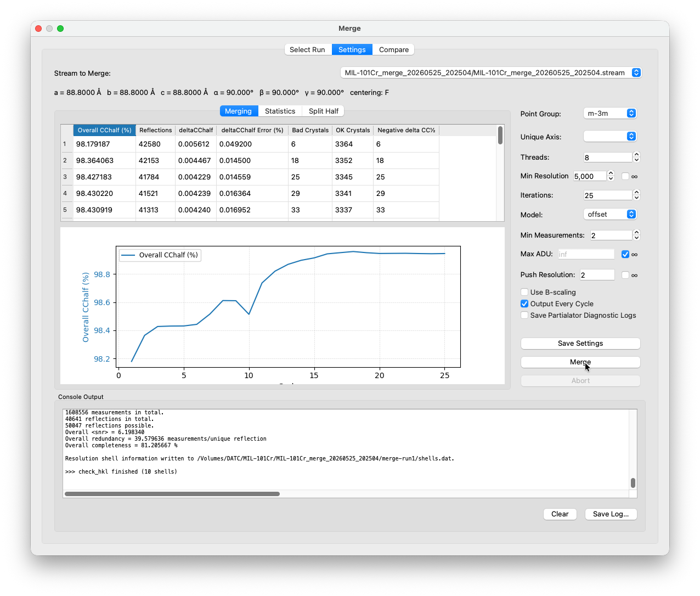Click the Overall CChalf (%) chart legend

pyautogui.click(x=160, y=255)
